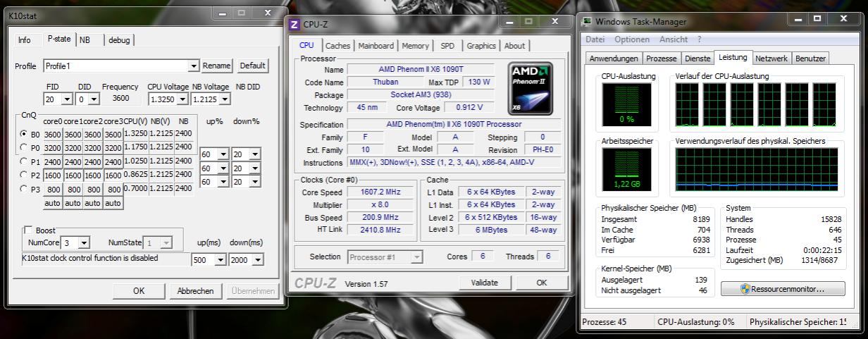Switch to the Prozesse tab
Viewport: 868px width, 339px height.
pos(662,58)
